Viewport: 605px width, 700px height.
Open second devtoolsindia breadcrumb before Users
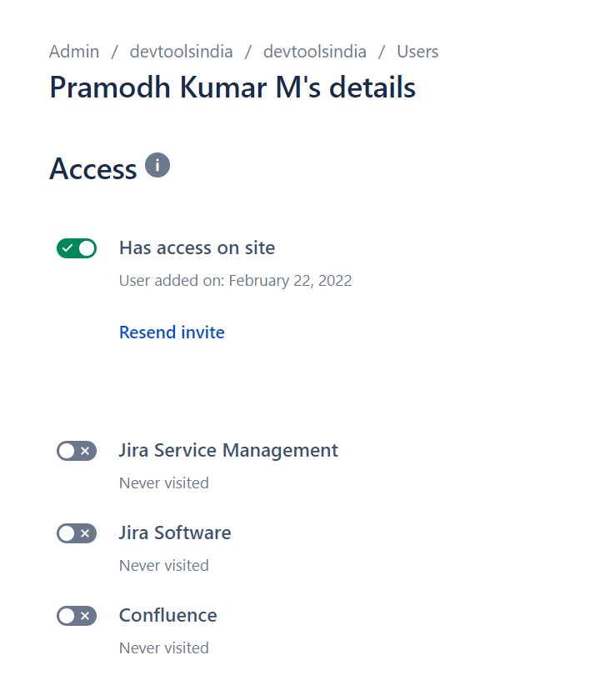point(315,52)
